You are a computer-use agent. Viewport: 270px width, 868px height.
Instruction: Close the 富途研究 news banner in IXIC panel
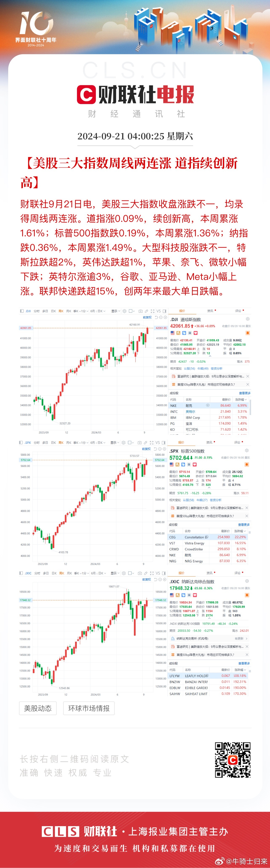pyautogui.click(x=247, y=646)
